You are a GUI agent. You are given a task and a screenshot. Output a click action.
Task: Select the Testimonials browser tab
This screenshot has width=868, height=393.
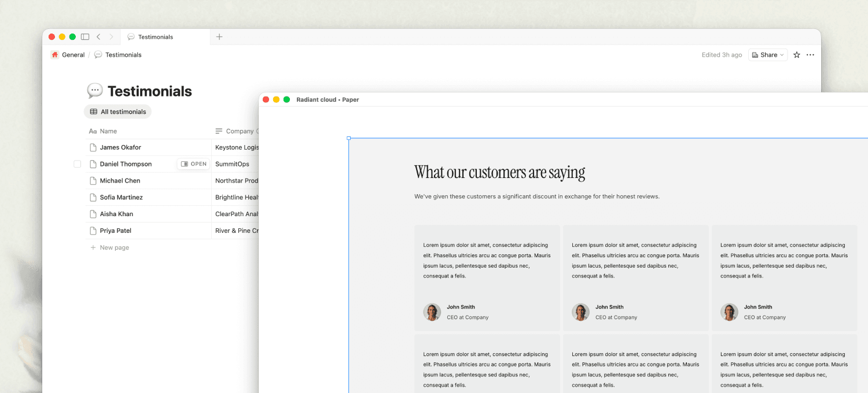pyautogui.click(x=165, y=37)
